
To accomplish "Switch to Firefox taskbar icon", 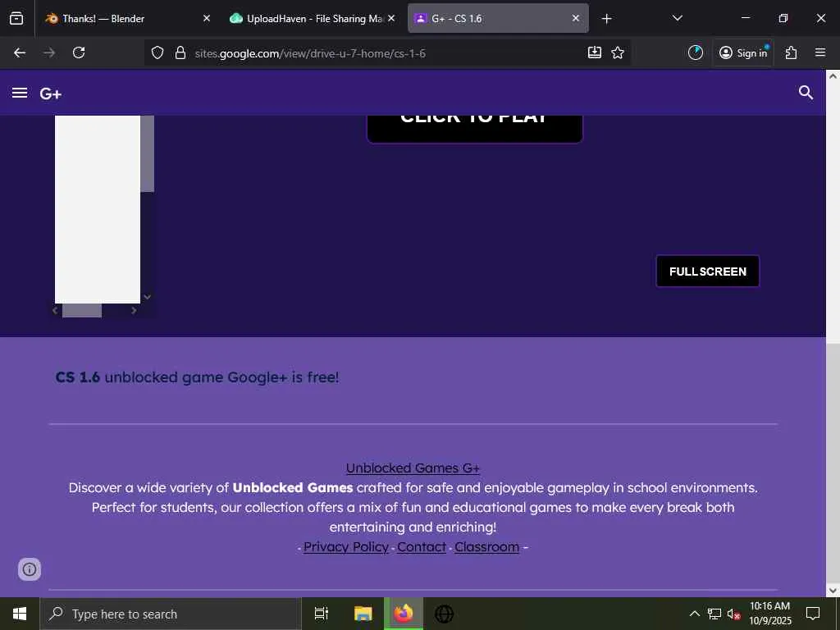I will click(404, 614).
